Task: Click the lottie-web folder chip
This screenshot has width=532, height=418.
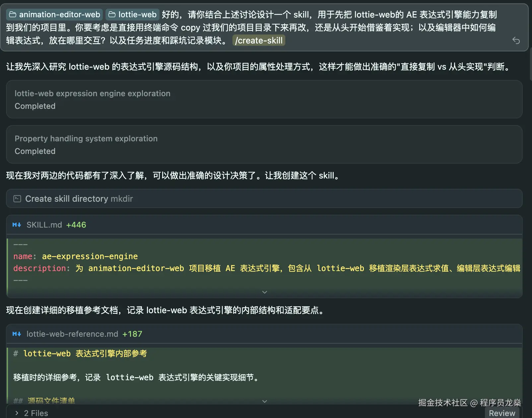Action: (x=132, y=15)
